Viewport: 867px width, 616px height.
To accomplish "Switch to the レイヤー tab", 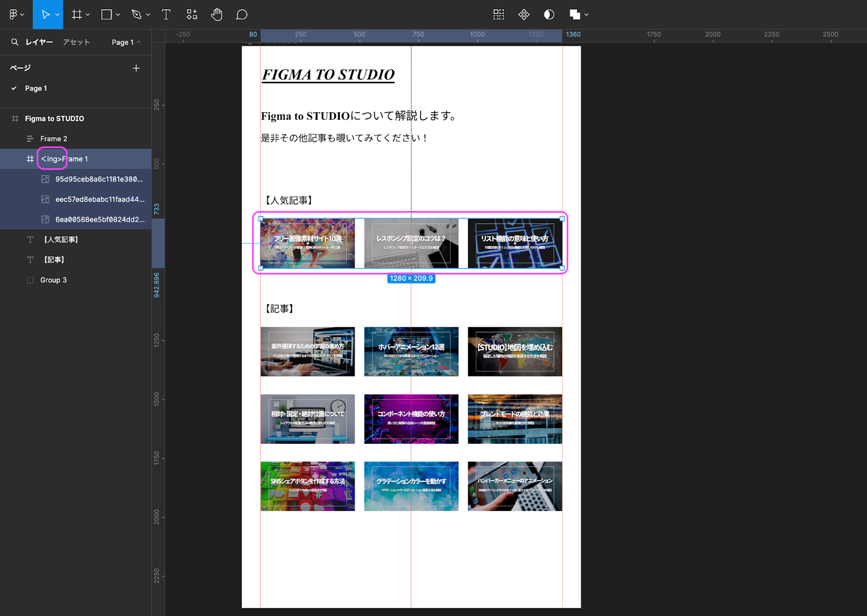I will tap(39, 42).
